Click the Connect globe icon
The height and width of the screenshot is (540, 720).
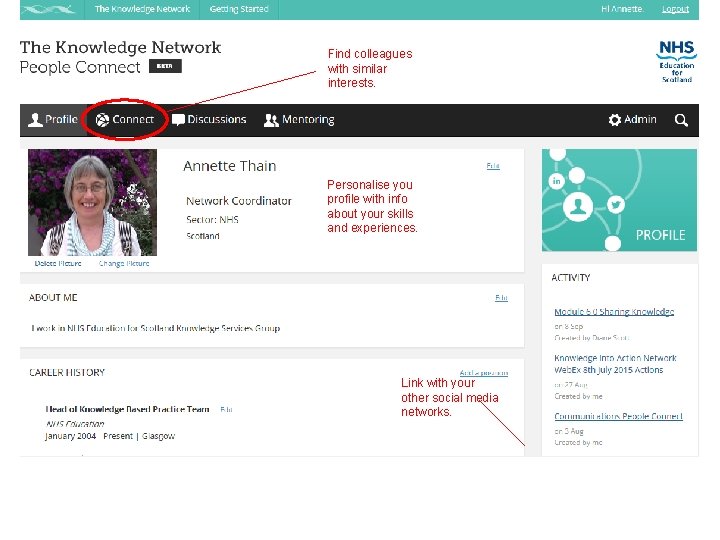(x=102, y=120)
